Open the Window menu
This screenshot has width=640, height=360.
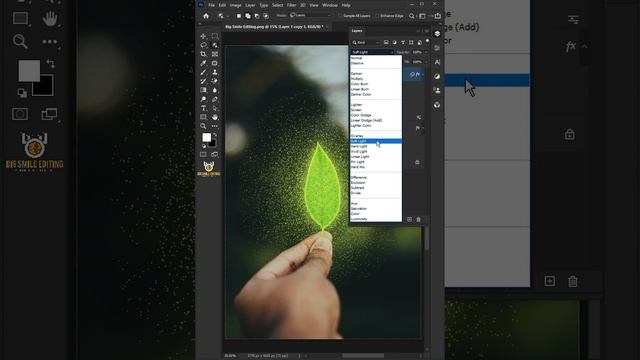point(330,5)
